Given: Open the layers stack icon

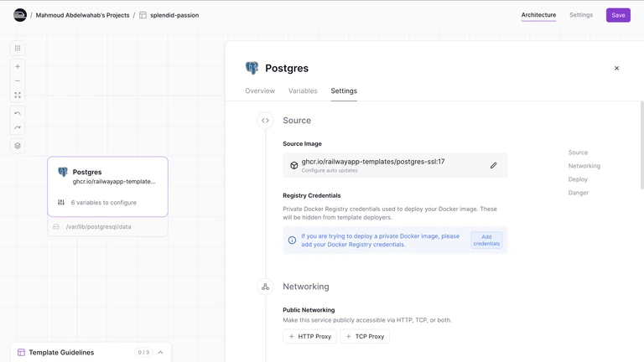Looking at the screenshot, I should pyautogui.click(x=18, y=146).
